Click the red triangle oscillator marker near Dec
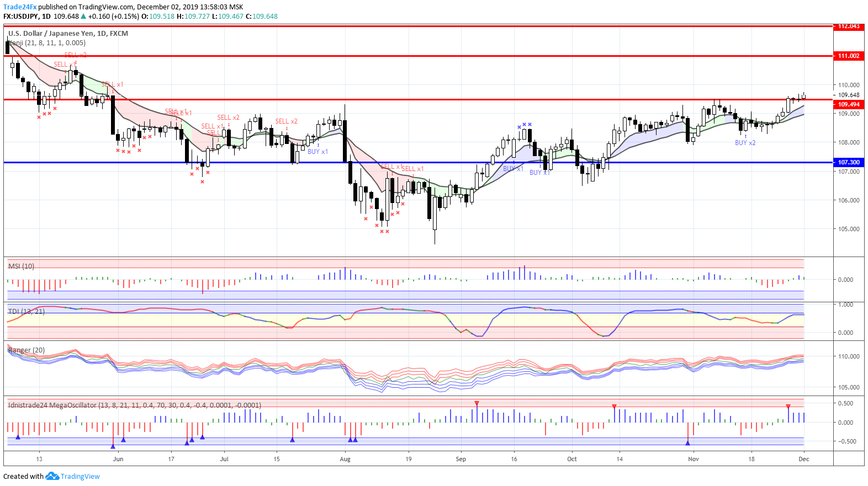The image size is (868, 486). [x=788, y=407]
